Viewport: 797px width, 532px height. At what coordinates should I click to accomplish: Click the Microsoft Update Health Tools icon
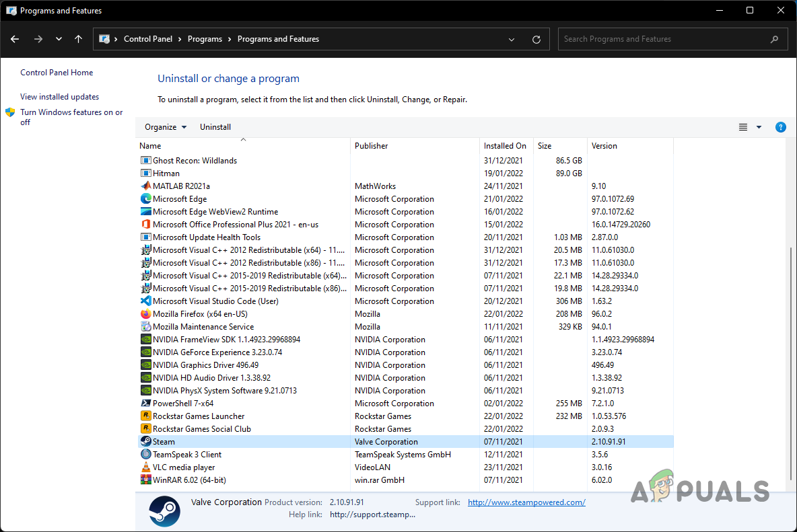pyautogui.click(x=146, y=237)
